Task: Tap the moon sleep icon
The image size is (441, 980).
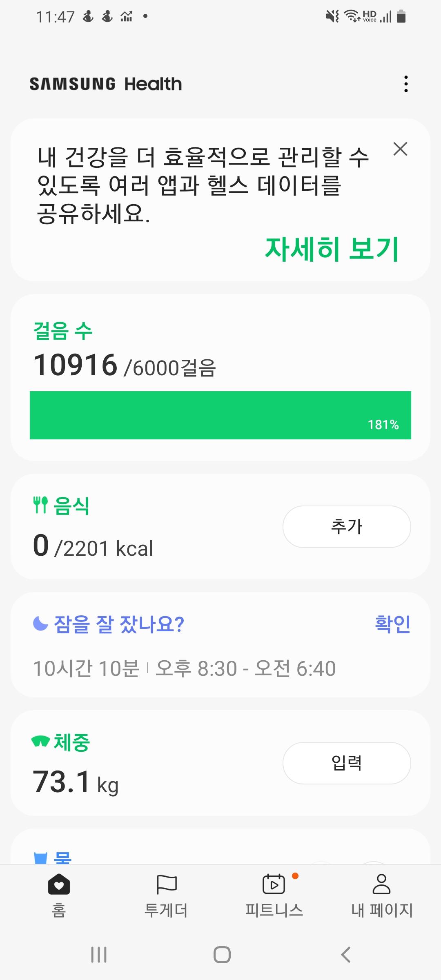Action: click(40, 624)
